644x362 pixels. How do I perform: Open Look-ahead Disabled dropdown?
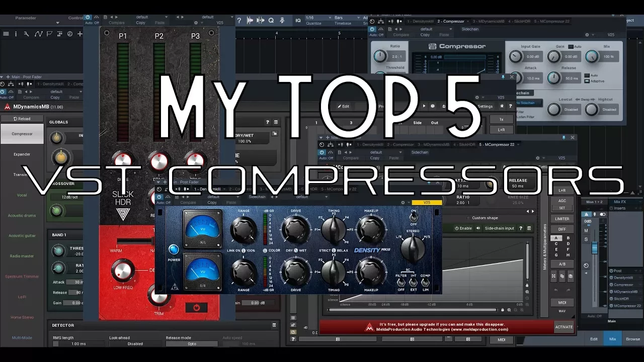coord(135,344)
